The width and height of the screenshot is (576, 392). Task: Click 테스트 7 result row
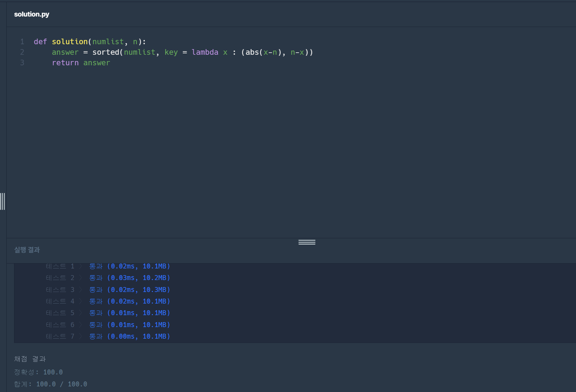click(108, 337)
